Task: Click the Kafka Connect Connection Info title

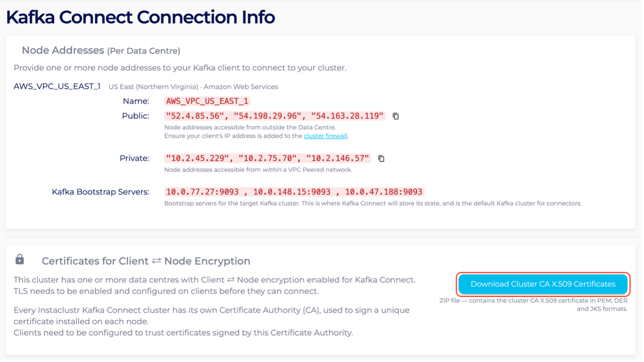Action: tap(141, 17)
